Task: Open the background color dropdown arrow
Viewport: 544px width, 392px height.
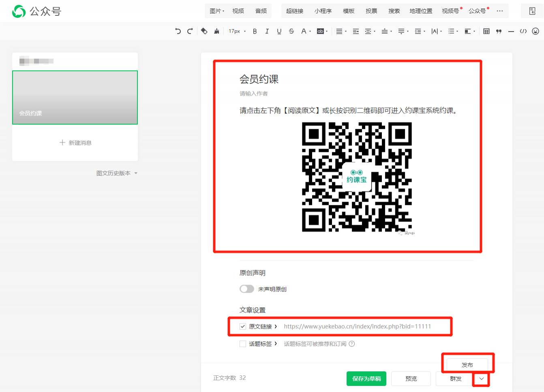Action: (x=327, y=31)
